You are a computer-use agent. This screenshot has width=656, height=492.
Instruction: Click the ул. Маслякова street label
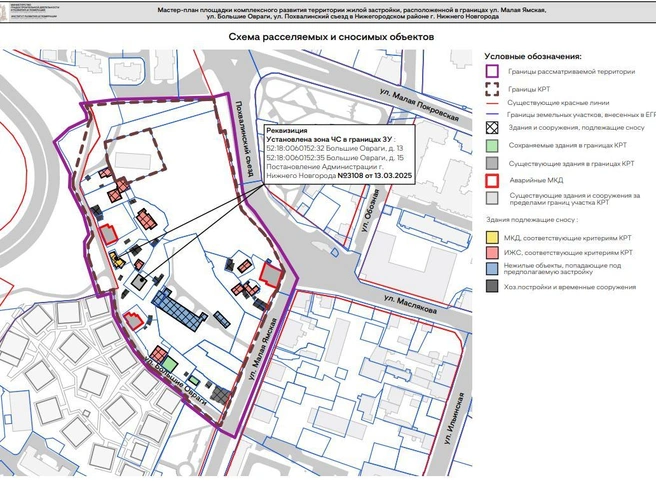pyautogui.click(x=410, y=305)
